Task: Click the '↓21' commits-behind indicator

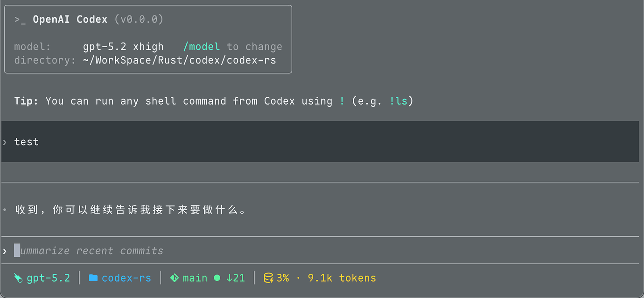Action: pyautogui.click(x=236, y=278)
